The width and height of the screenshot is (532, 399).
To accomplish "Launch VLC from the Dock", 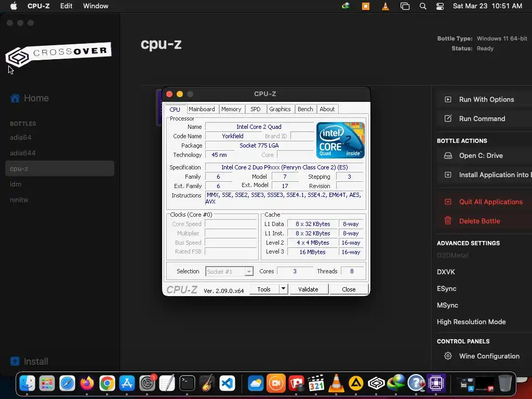I will click(x=336, y=383).
